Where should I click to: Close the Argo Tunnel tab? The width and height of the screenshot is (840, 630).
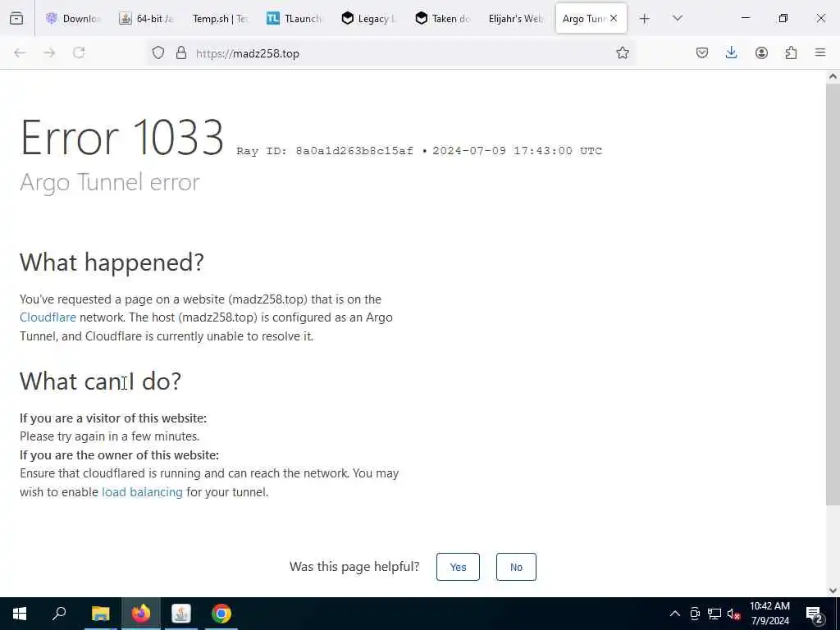click(614, 18)
